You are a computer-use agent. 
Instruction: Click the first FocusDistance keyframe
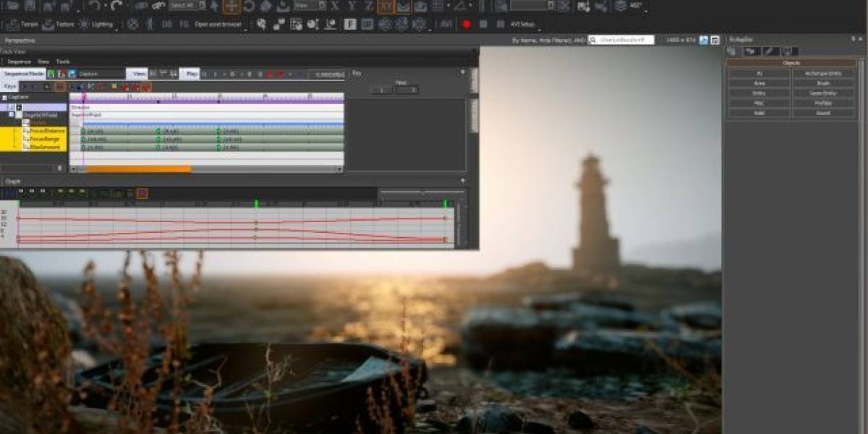point(83,132)
